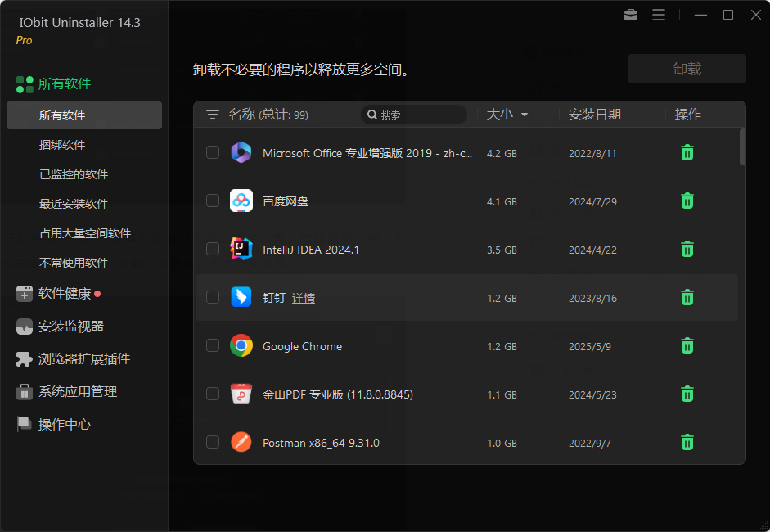Viewport: 770px width, 532px height.
Task: Click the Pro edition label
Action: coord(24,40)
